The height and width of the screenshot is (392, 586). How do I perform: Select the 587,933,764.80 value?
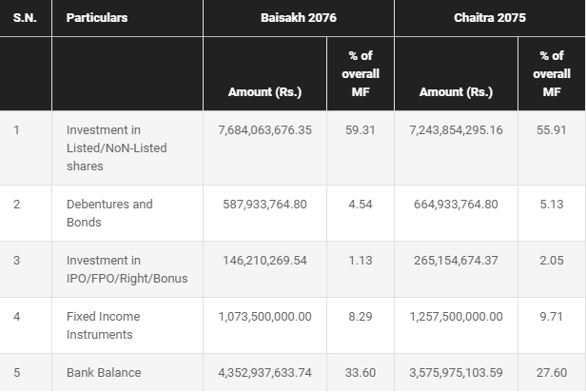coord(265,205)
